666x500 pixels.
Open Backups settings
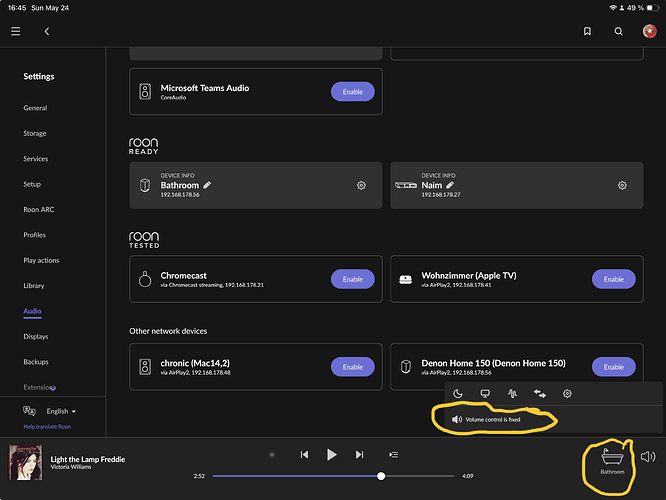pos(36,362)
